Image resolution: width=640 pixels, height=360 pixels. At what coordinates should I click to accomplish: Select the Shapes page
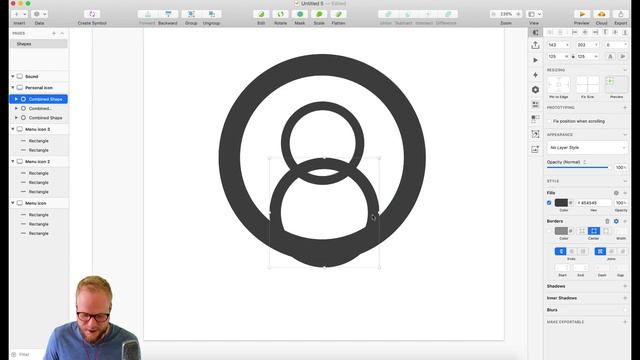38,44
